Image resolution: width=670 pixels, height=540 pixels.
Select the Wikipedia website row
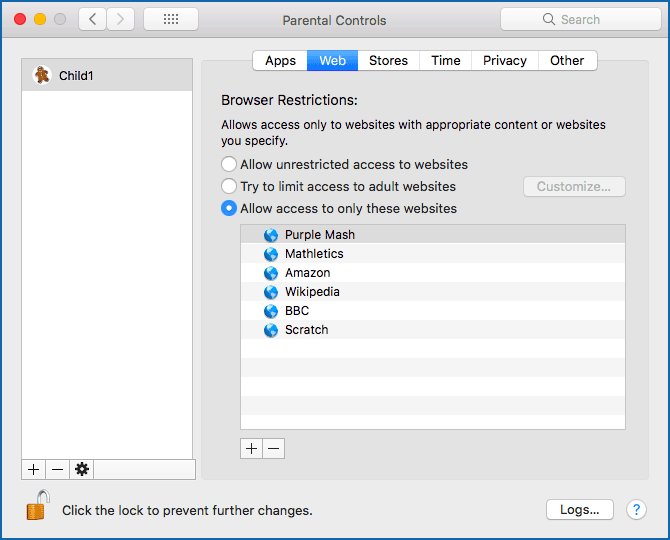(433, 291)
